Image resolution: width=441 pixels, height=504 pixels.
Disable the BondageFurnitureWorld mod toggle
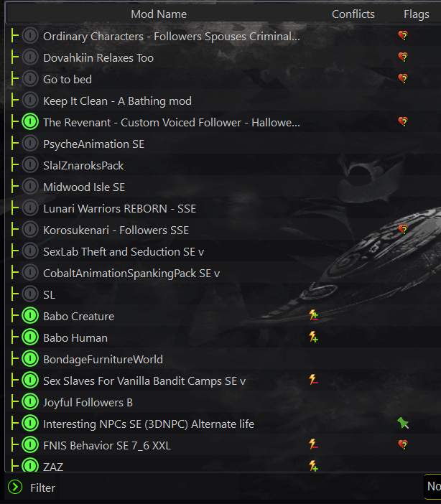[x=30, y=359]
